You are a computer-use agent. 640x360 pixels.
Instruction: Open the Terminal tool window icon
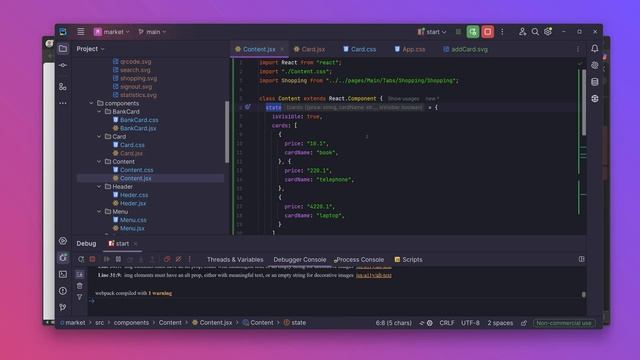(x=63, y=274)
